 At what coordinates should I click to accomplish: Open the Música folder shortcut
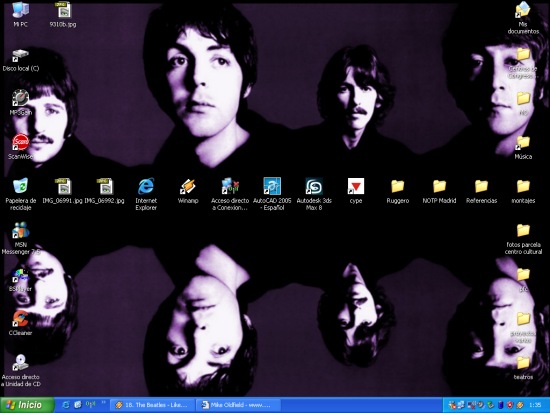[523, 147]
